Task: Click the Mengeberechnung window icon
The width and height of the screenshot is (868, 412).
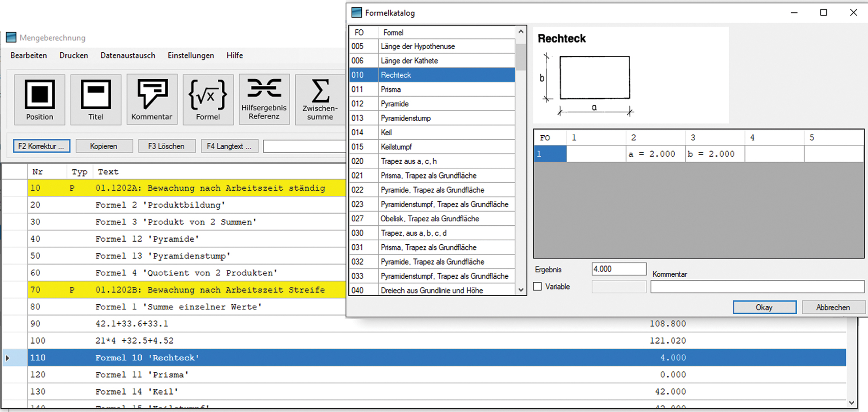Action: click(11, 38)
